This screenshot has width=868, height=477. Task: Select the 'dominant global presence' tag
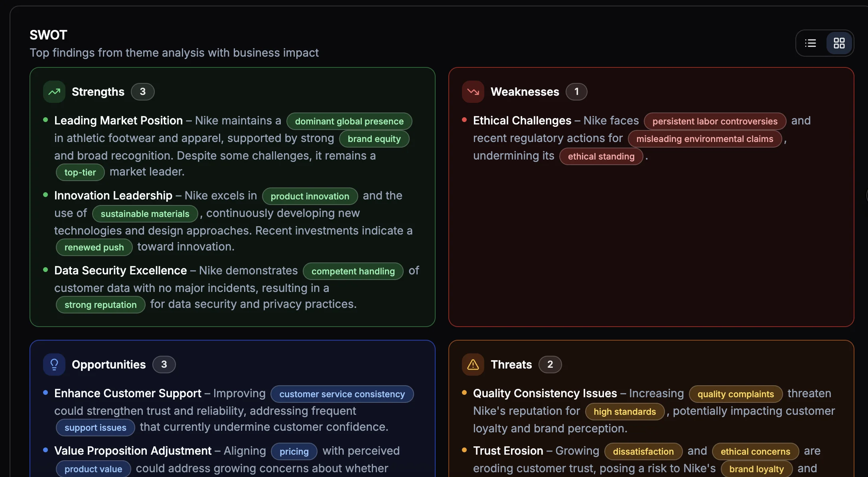[349, 121]
